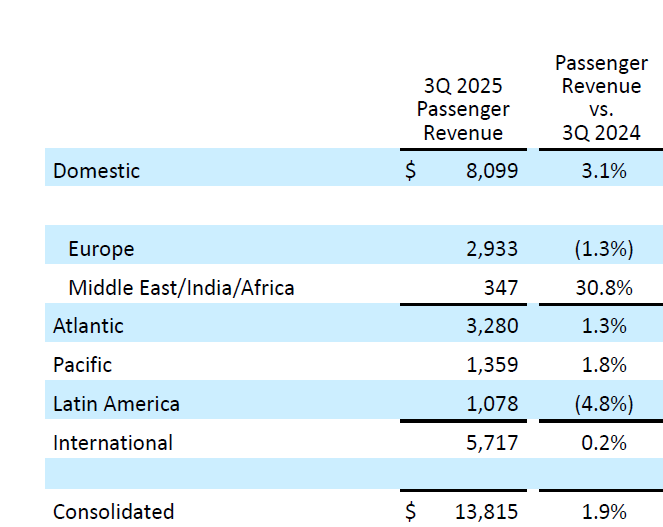The image size is (663, 527).
Task: Click the International revenue value 5,717
Action: [x=492, y=443]
